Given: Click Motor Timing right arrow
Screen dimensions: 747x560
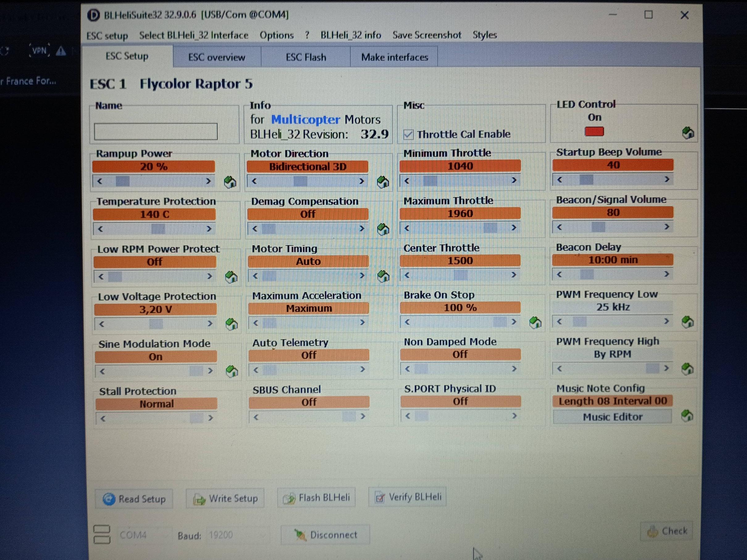Looking at the screenshot, I should point(362,276).
